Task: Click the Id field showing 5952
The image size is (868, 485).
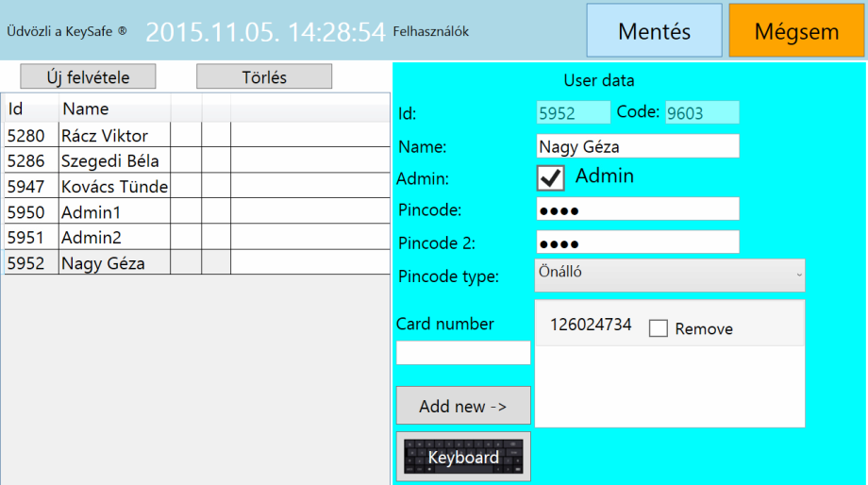Action: (x=573, y=112)
